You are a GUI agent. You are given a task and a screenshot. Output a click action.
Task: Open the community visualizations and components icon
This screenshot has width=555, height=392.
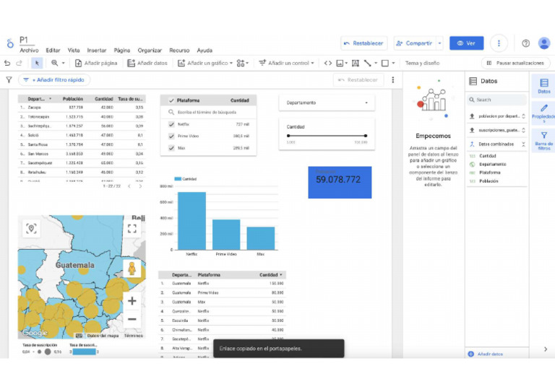click(241, 63)
